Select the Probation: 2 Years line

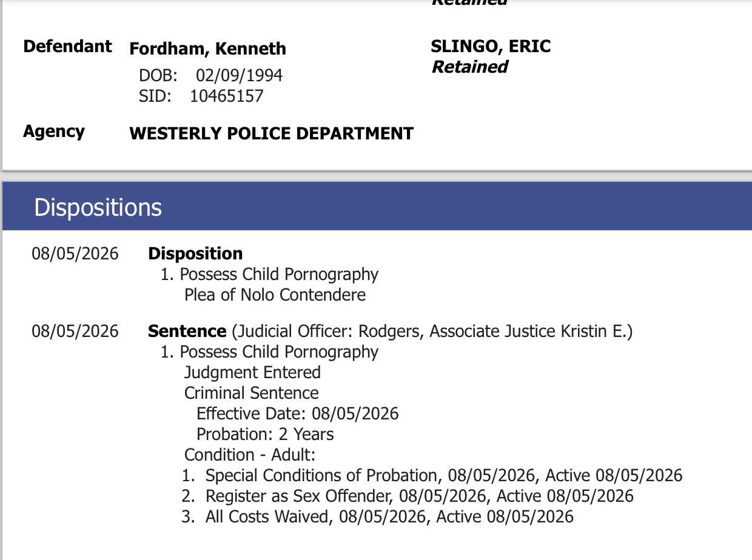click(x=265, y=434)
